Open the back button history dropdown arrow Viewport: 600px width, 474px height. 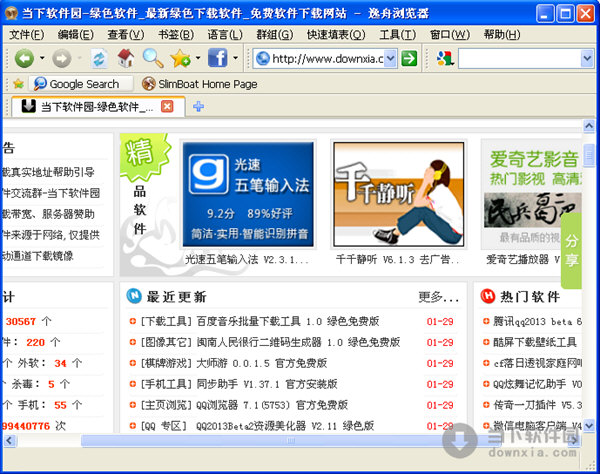[x=42, y=58]
